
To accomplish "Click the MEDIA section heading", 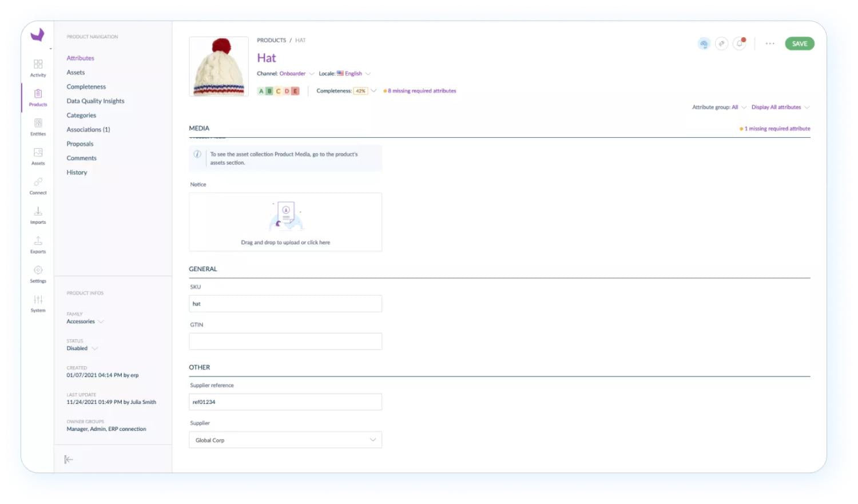I will click(x=199, y=129).
